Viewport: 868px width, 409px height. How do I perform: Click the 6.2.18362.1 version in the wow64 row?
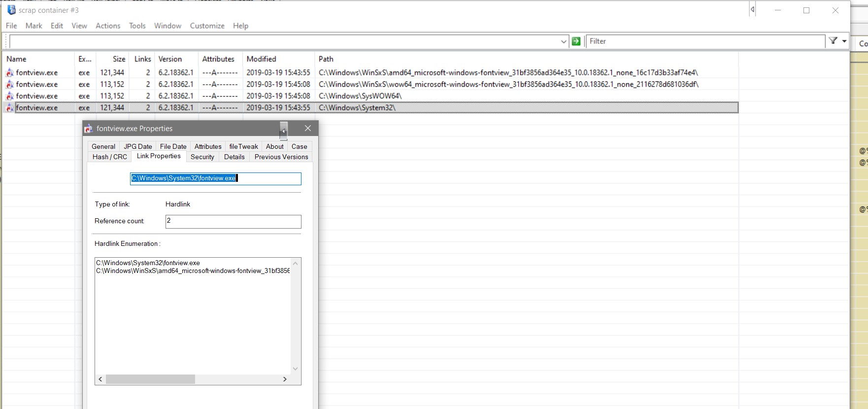(176, 84)
